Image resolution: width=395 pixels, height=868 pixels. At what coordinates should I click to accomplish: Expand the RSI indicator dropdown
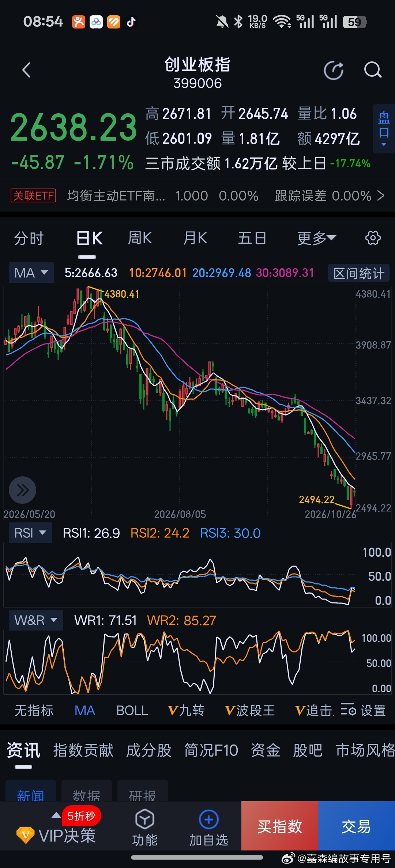coord(30,533)
